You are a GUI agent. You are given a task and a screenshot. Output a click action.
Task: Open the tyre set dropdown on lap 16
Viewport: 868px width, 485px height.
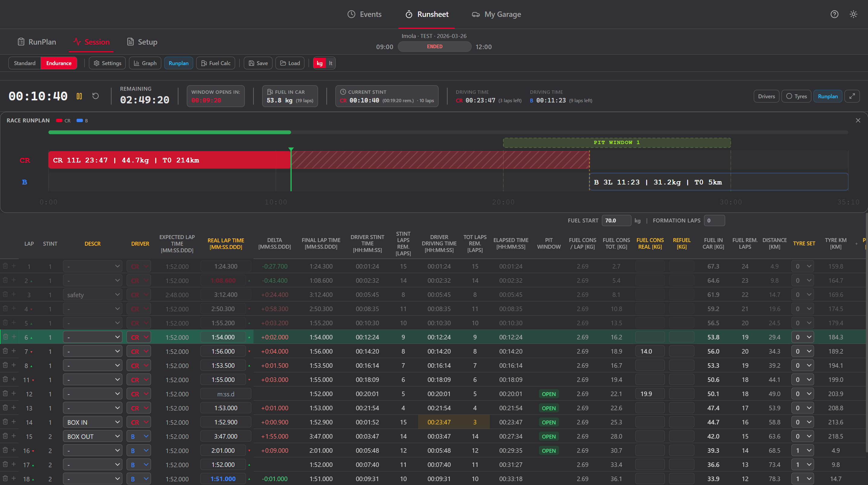pos(803,450)
